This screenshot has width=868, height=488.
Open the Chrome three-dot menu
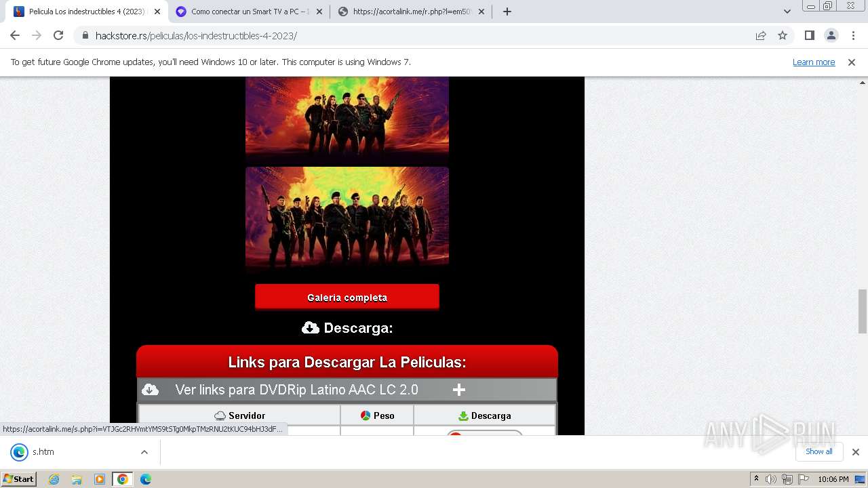pos(853,35)
